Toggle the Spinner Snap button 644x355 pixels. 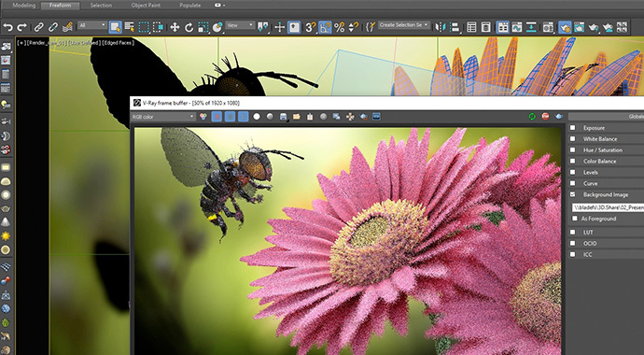[x=353, y=27]
